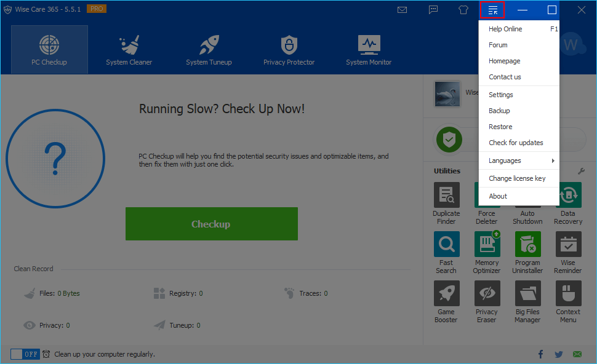The image size is (597, 364).
Task: Click the Privacy: 0 record
Action: pyautogui.click(x=46, y=325)
